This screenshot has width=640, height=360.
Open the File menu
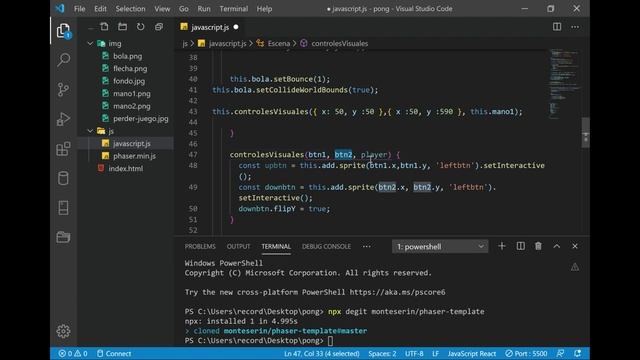[80, 9]
